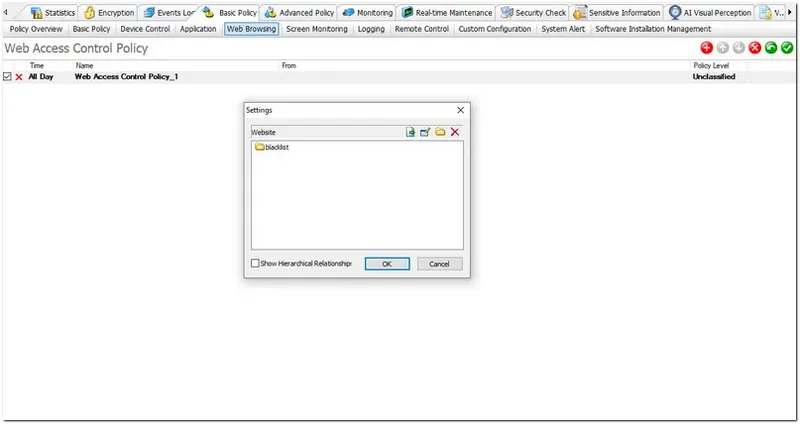The width and height of the screenshot is (800, 424).
Task: Switch to System Alert sub-tab
Action: point(563,29)
